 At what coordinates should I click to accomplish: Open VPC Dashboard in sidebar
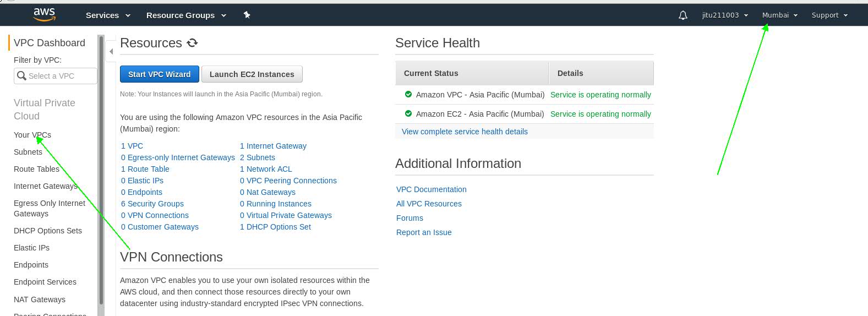click(50, 43)
